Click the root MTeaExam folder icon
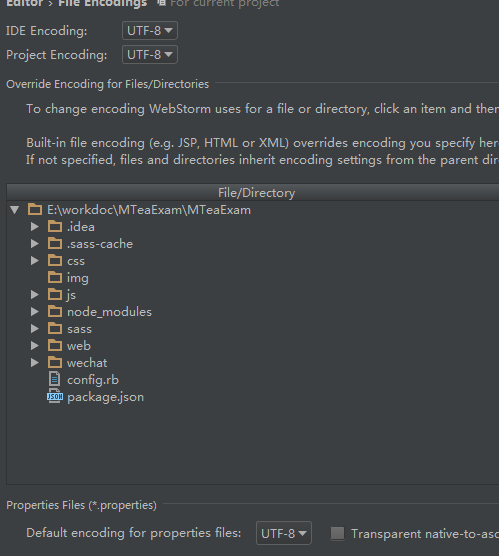This screenshot has width=499, height=556. coord(35,209)
